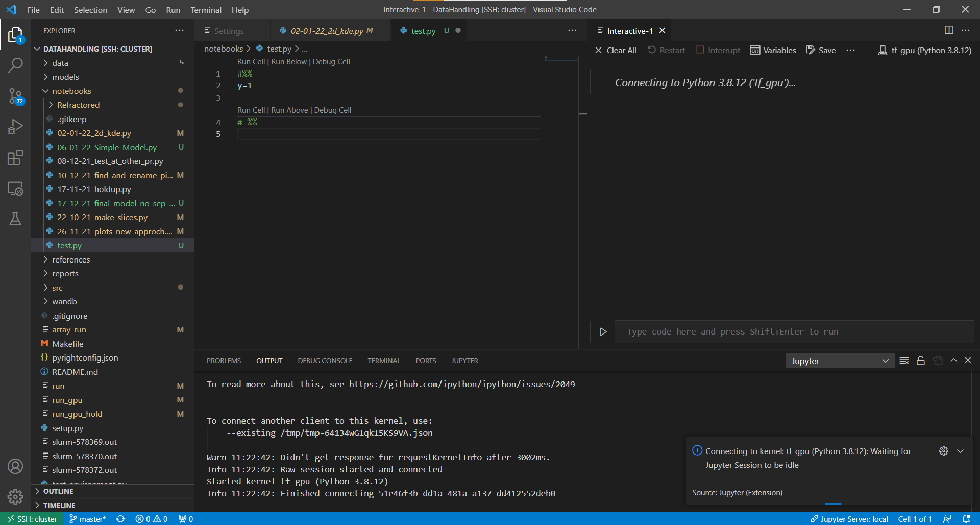Open the Remote Explorer sidebar
980x525 pixels.
[x=15, y=188]
